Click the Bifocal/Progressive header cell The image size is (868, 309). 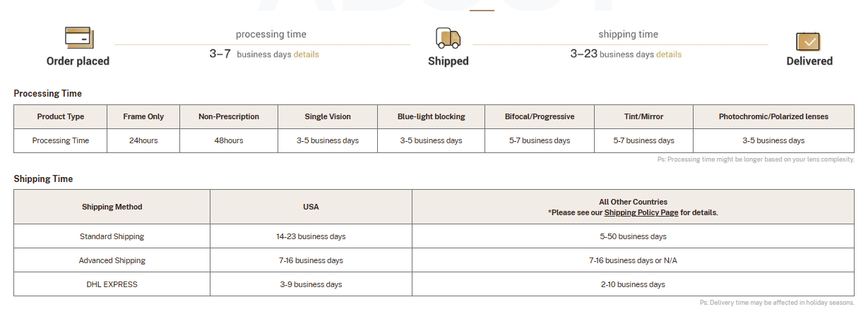tap(540, 116)
